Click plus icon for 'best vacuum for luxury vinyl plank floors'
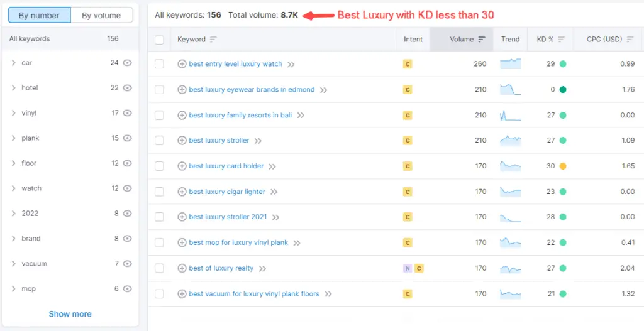 [x=182, y=294]
